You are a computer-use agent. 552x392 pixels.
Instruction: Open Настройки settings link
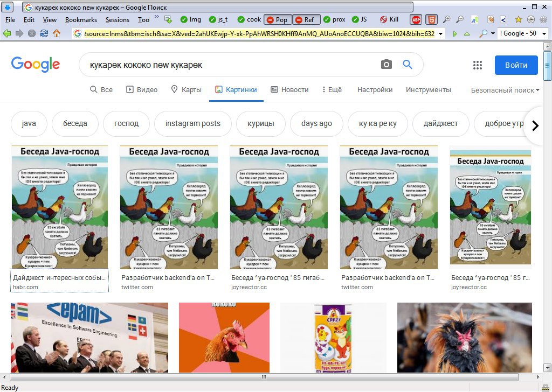375,89
